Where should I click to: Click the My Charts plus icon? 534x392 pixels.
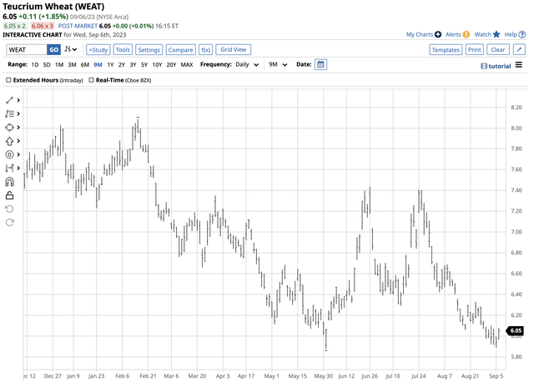point(438,34)
